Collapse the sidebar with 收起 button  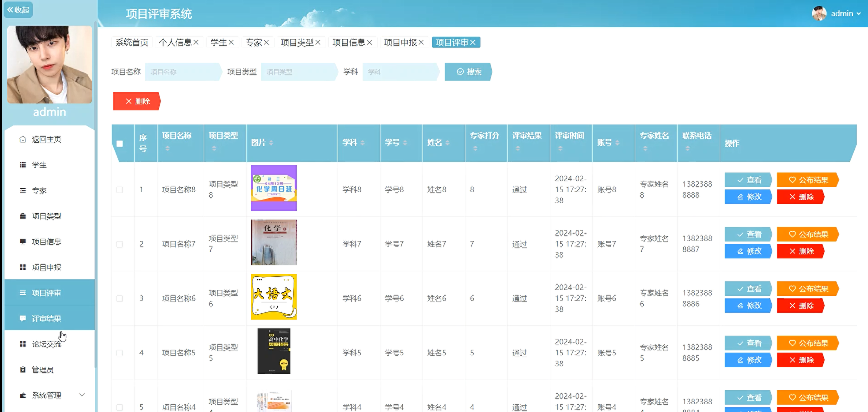(x=18, y=10)
